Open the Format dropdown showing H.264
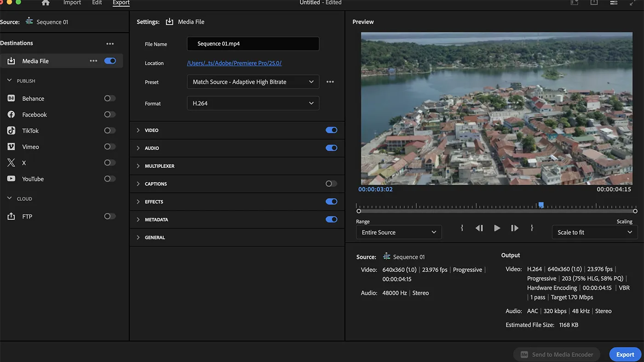 (253, 103)
